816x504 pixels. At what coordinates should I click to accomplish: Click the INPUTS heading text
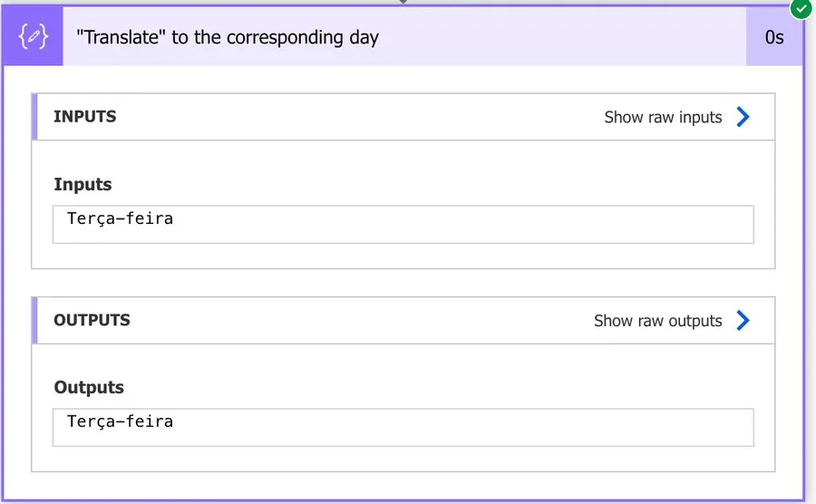(x=85, y=117)
